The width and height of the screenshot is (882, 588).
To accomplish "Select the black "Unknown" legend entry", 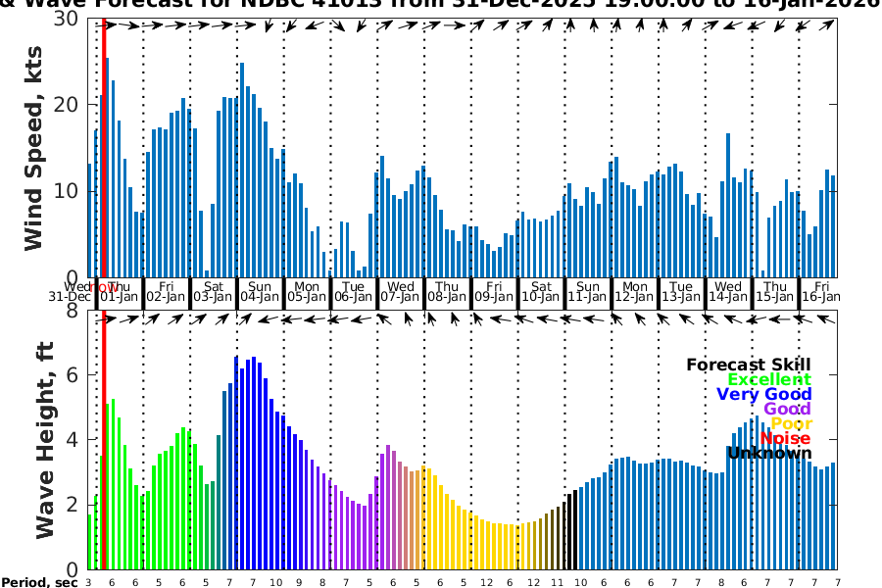I will click(769, 454).
